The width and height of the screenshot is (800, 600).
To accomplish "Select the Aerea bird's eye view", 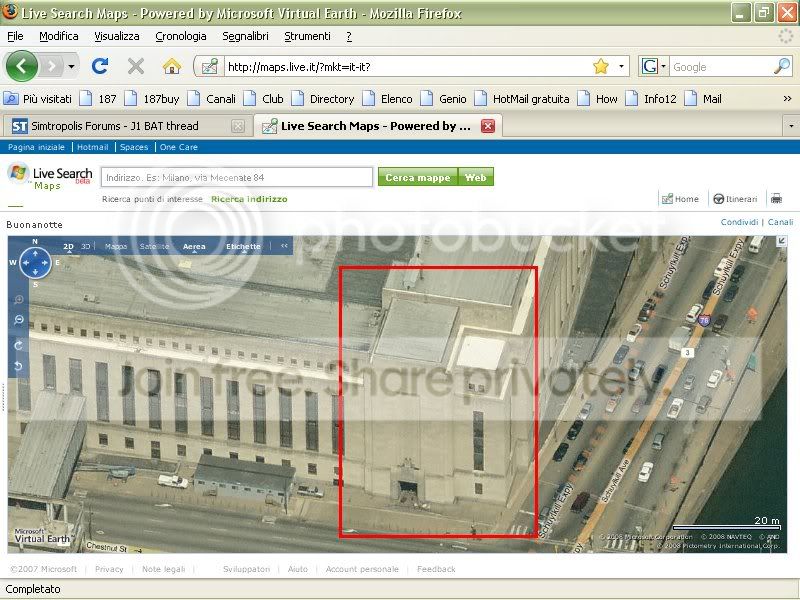I will point(194,246).
